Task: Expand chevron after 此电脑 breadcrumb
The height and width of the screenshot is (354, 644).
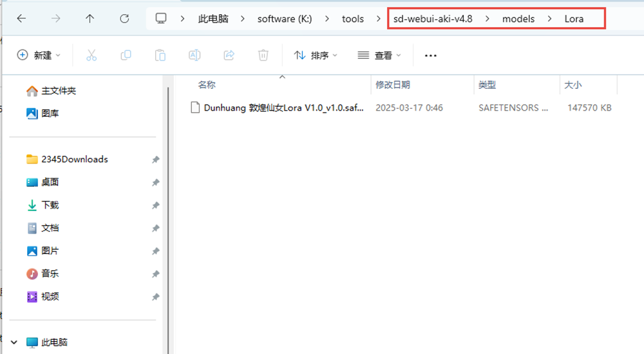Action: click(x=243, y=19)
